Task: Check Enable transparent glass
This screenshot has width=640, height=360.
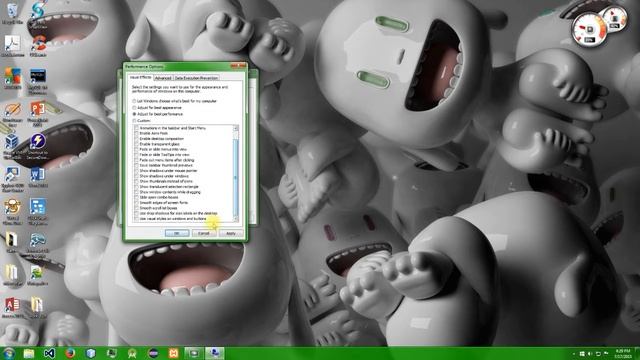Action: (137, 144)
